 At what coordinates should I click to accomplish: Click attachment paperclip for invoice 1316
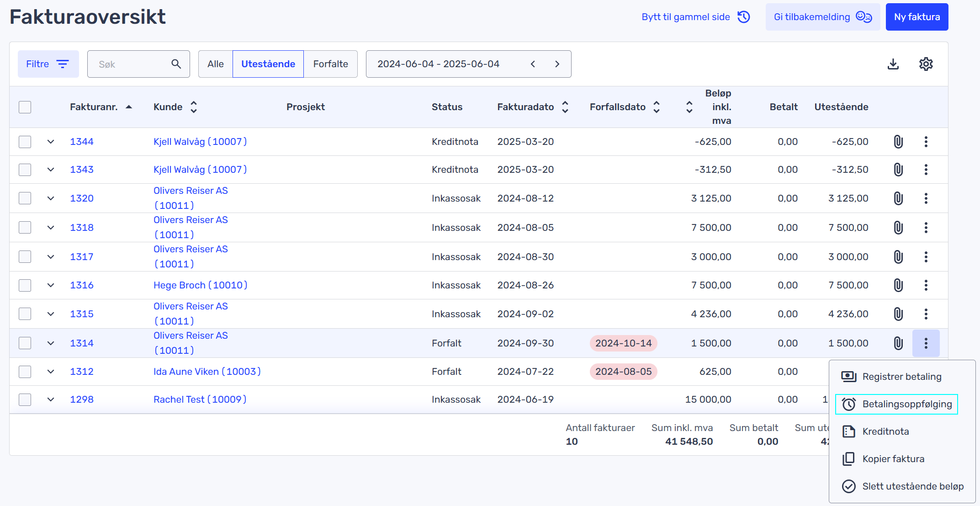coord(898,285)
